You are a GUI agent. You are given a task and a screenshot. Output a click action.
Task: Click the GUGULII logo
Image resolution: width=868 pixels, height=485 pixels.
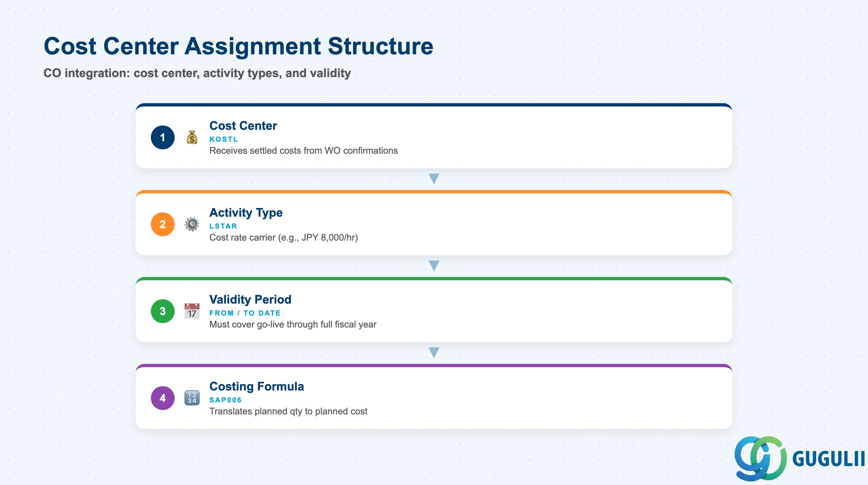point(799,459)
